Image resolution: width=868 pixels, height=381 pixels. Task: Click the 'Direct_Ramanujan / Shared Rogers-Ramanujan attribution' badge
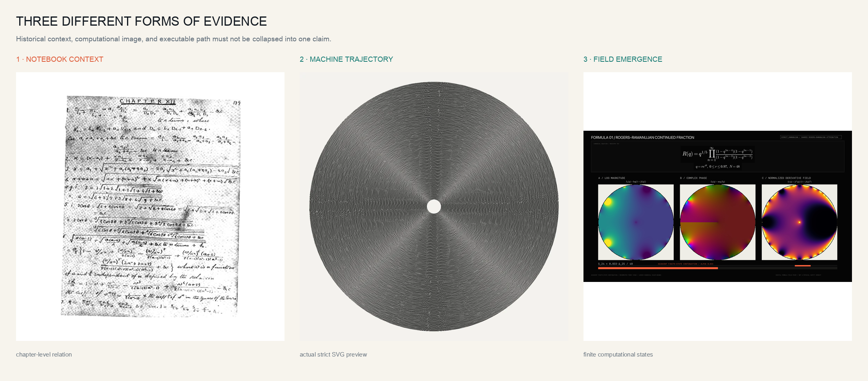pos(811,137)
